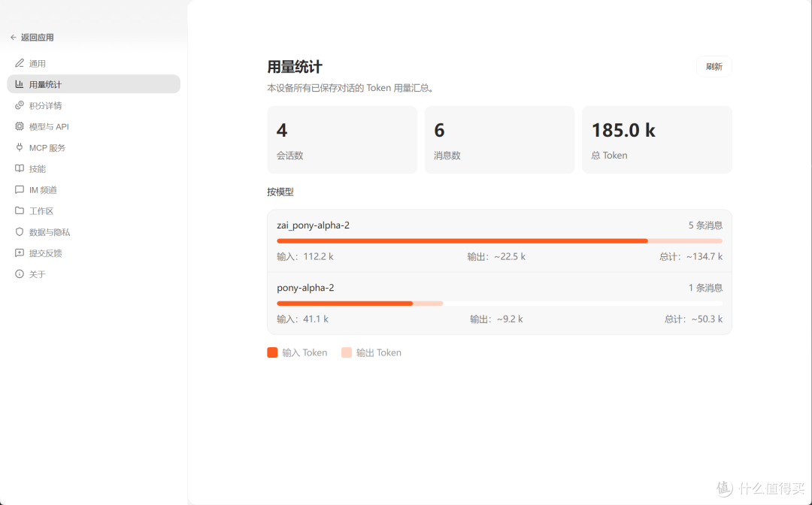
Task: Open MCP 服务 settings
Action: [94, 148]
